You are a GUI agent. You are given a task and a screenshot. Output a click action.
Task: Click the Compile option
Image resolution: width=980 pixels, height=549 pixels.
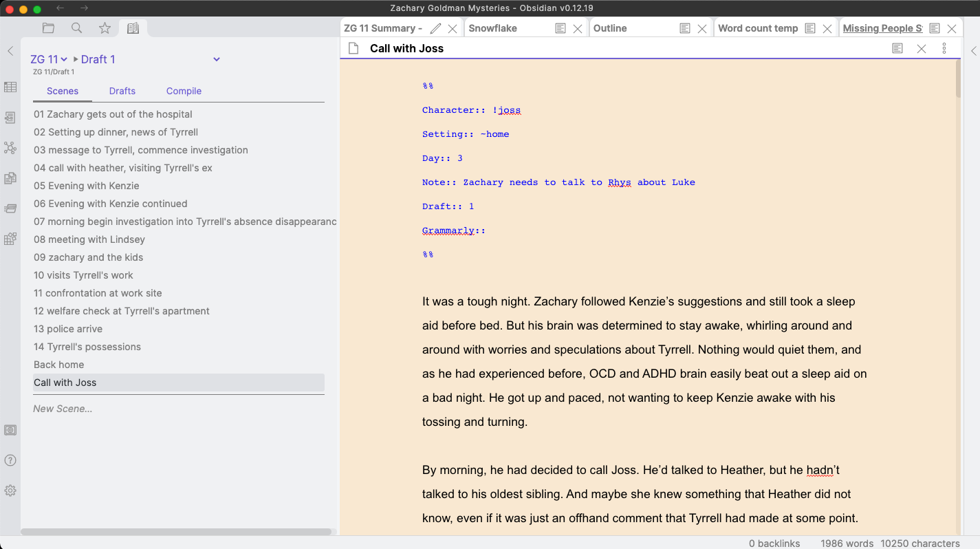[x=184, y=91]
